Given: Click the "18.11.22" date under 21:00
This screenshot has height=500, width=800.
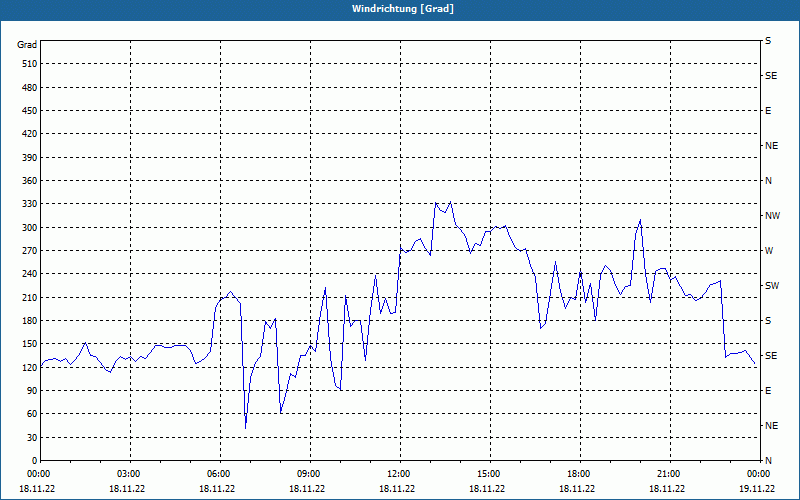Looking at the screenshot, I should pos(667,488).
